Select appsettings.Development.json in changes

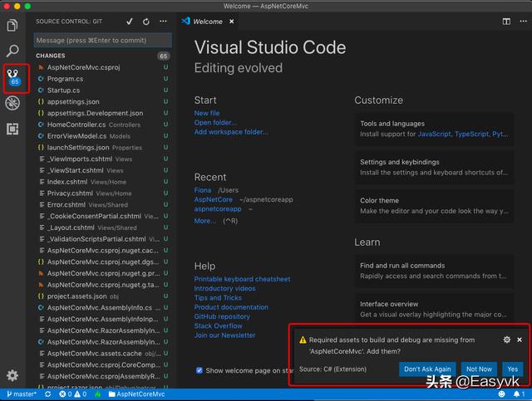[x=102, y=113]
